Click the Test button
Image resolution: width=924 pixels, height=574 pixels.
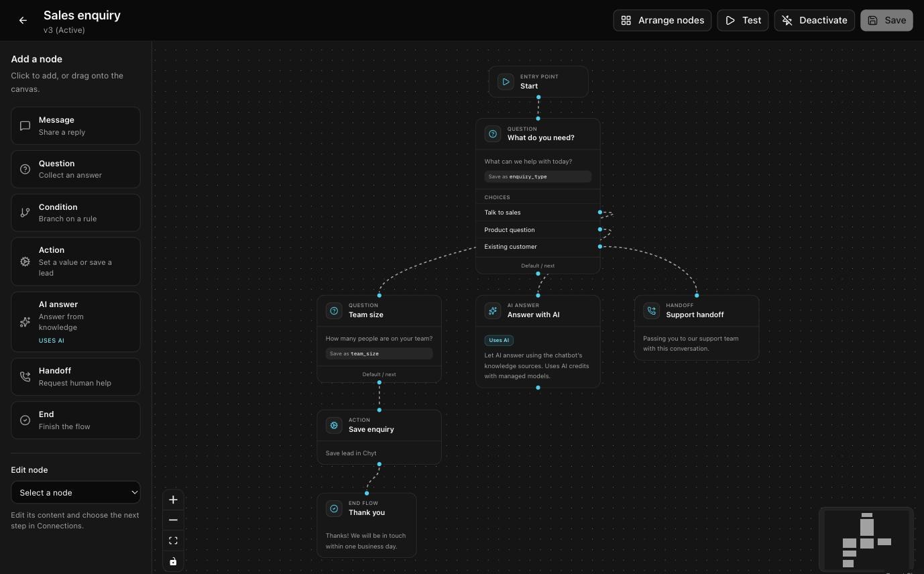click(743, 20)
